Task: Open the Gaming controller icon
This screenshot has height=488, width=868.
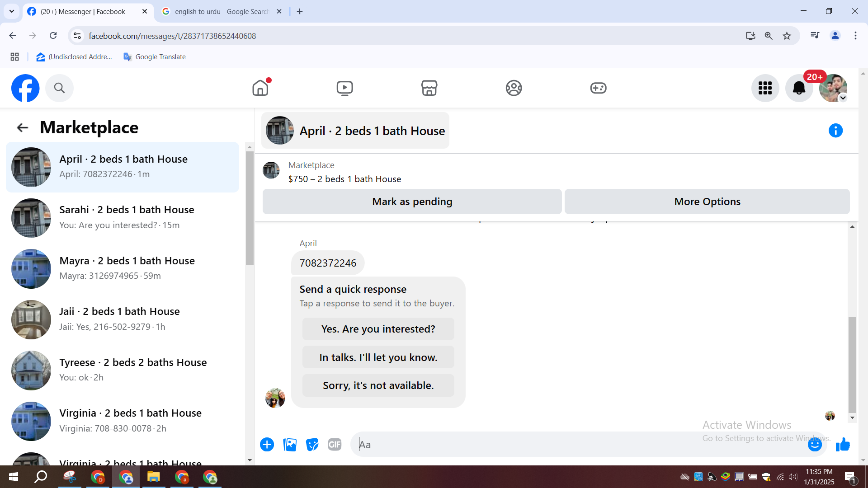Action: click(x=599, y=88)
